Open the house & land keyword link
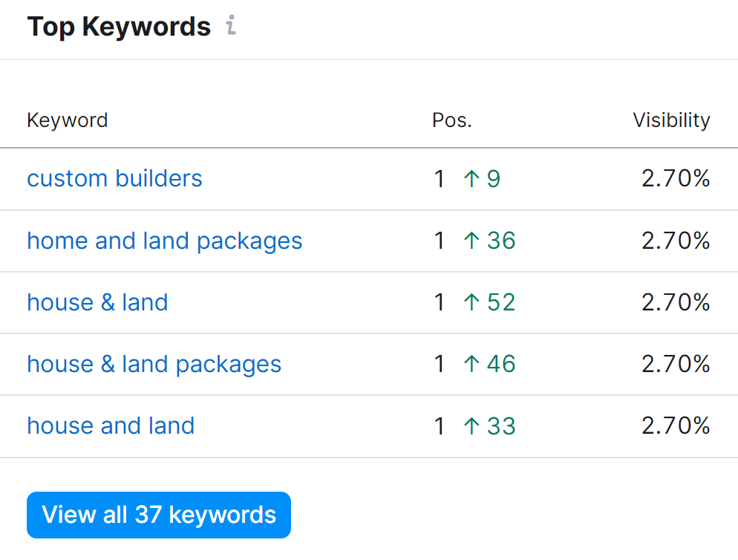The height and width of the screenshot is (560, 738). pos(97,302)
